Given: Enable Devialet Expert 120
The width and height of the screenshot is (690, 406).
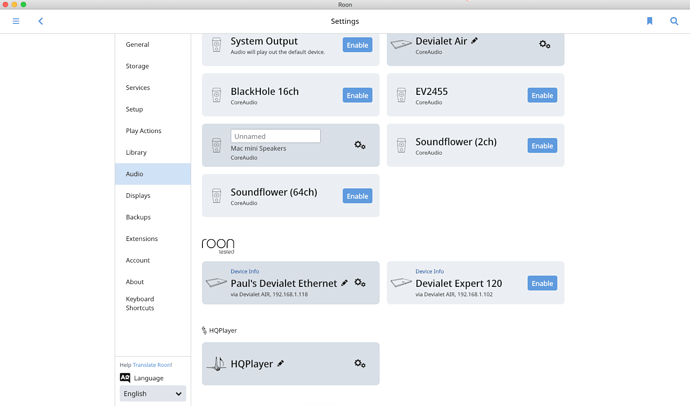Looking at the screenshot, I should pyautogui.click(x=542, y=283).
